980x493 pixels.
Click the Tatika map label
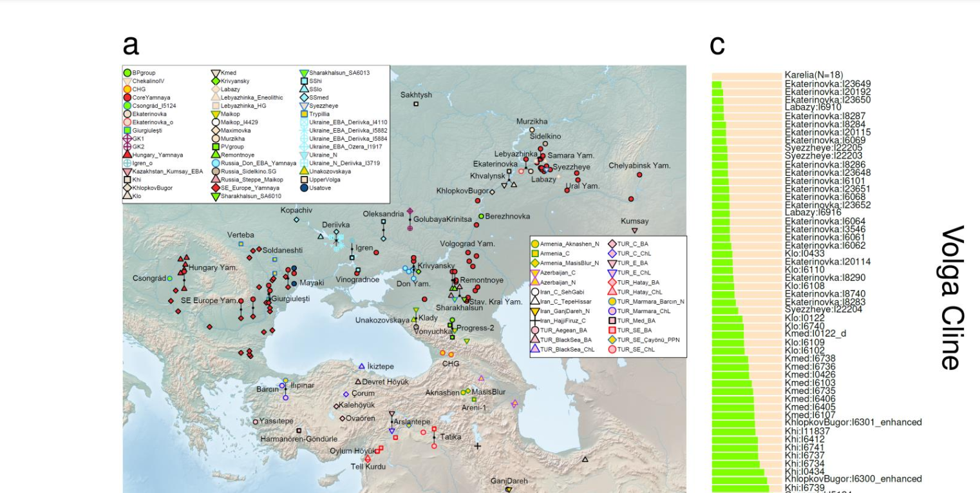[x=451, y=437]
